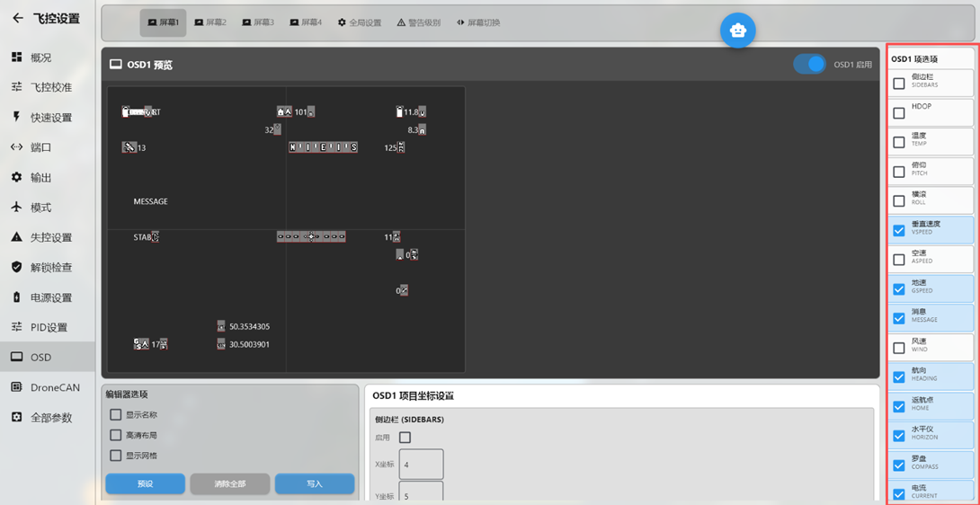Open 电源设置 battery settings
Viewport: 980px width, 505px height.
(x=50, y=297)
